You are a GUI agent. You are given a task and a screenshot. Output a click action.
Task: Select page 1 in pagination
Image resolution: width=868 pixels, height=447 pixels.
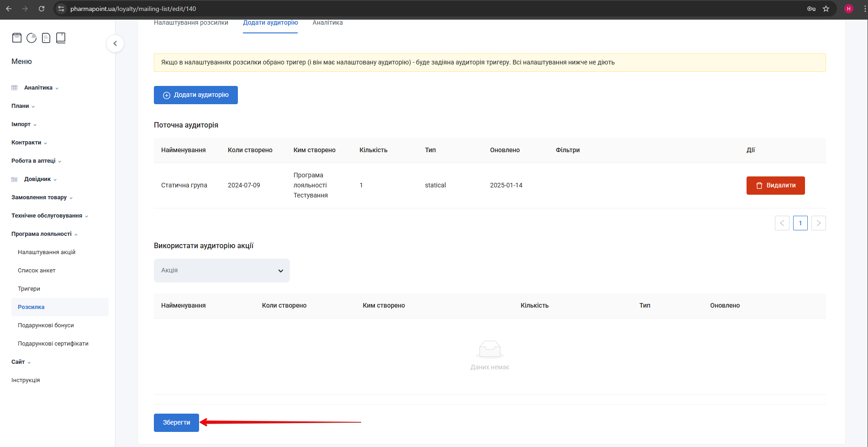click(800, 223)
